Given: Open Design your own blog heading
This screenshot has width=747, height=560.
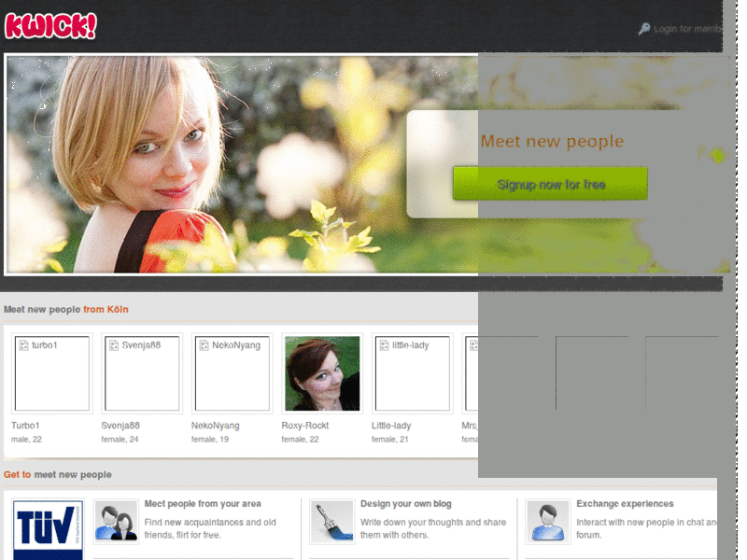Looking at the screenshot, I should coord(406,504).
